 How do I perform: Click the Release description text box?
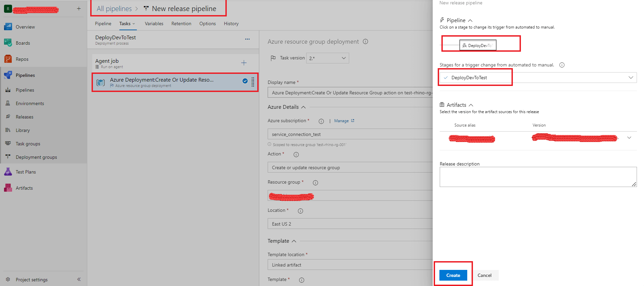coord(538,177)
